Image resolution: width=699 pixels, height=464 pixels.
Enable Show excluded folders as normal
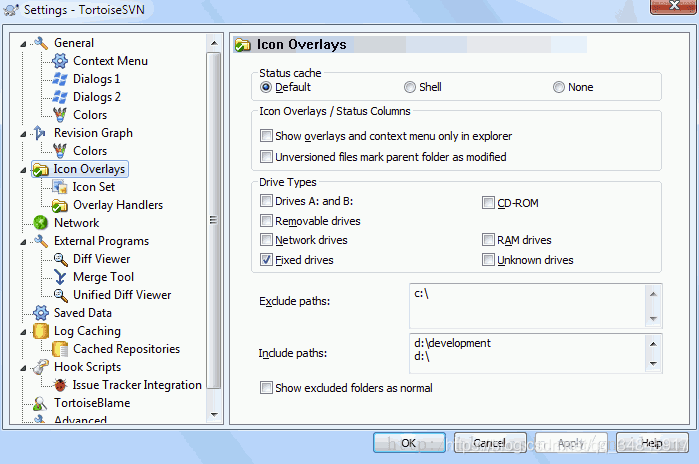(x=266, y=388)
